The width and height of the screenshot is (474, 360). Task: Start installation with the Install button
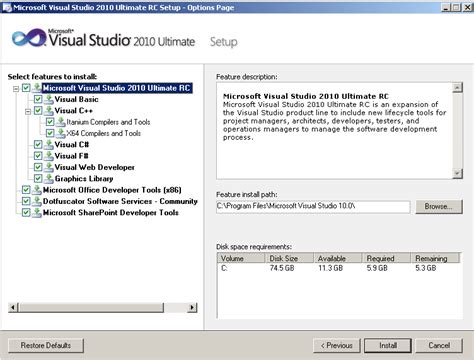click(388, 345)
